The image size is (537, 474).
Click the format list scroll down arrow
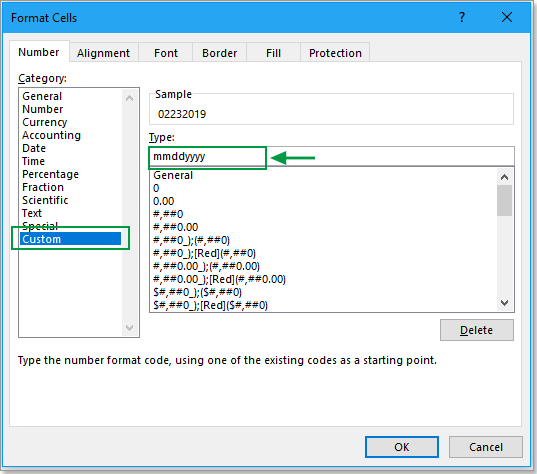click(504, 303)
